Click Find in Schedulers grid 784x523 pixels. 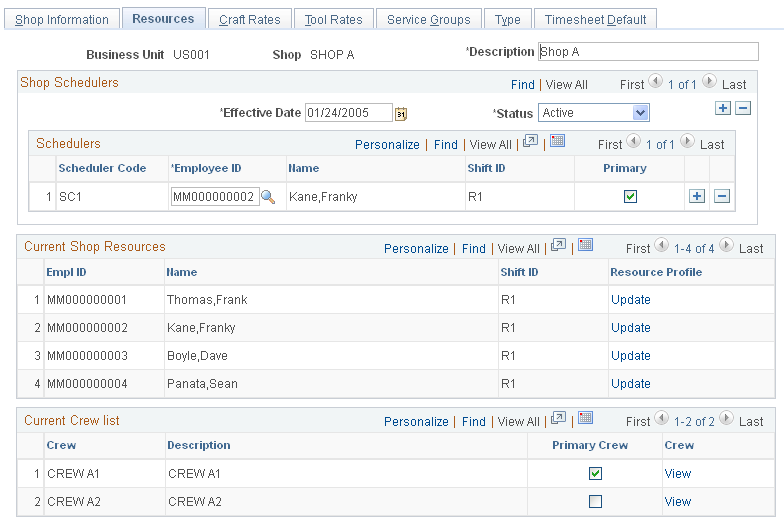tap(446, 145)
